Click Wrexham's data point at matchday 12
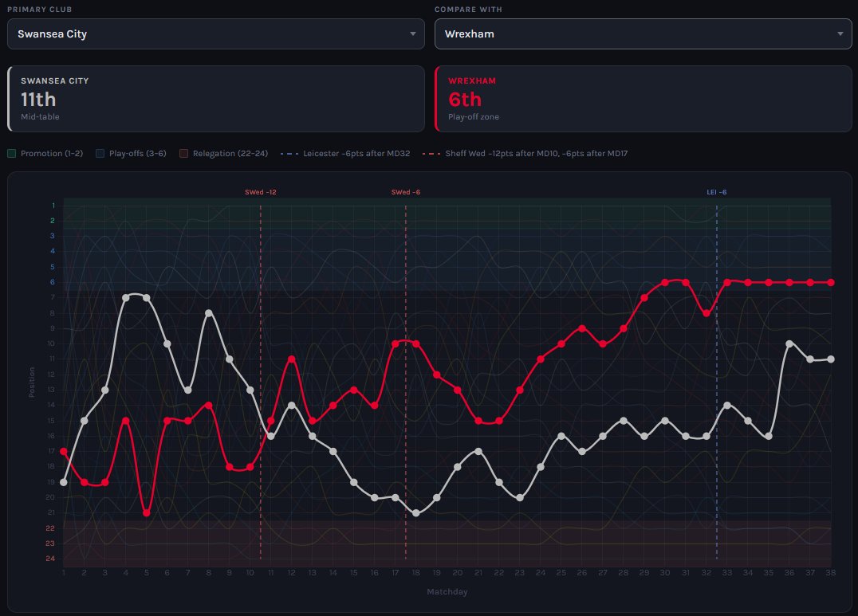Screen dimensions: 858x616 292,359
